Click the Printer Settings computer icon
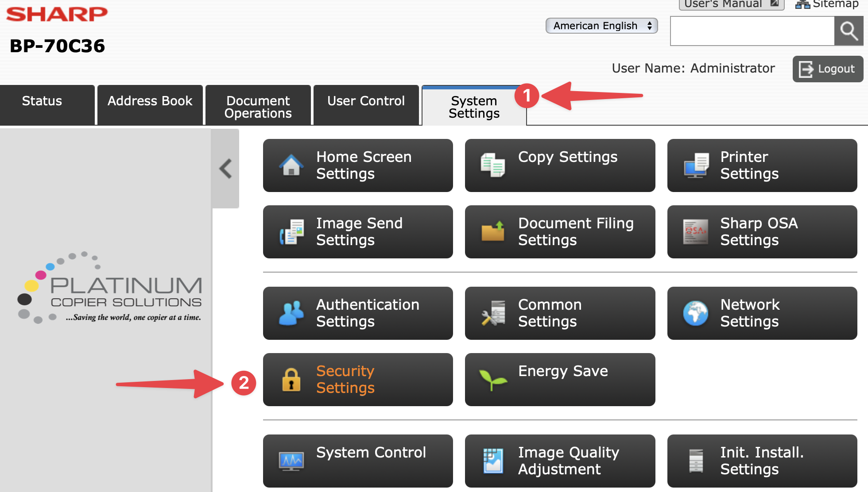 [x=696, y=165]
